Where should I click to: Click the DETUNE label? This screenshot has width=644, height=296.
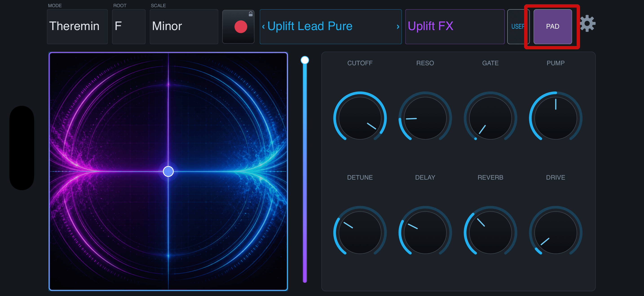click(x=360, y=177)
